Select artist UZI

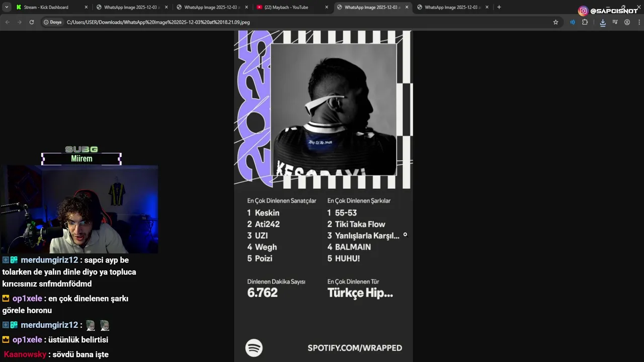click(x=261, y=236)
